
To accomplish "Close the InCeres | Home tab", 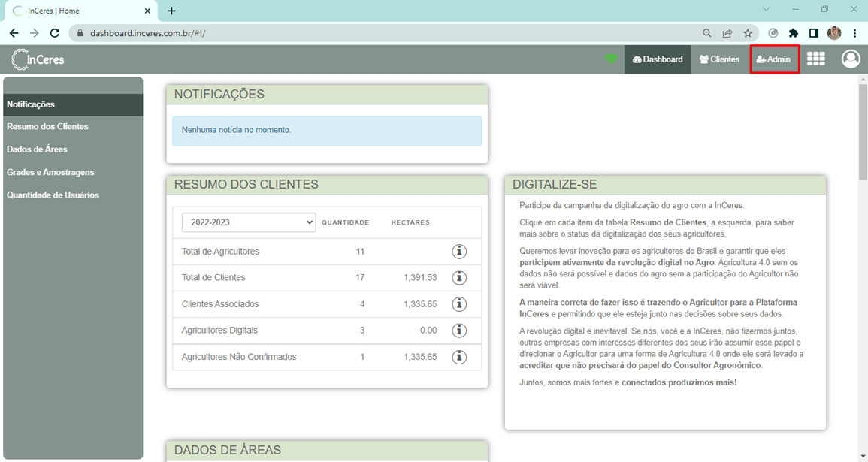I will pos(147,11).
